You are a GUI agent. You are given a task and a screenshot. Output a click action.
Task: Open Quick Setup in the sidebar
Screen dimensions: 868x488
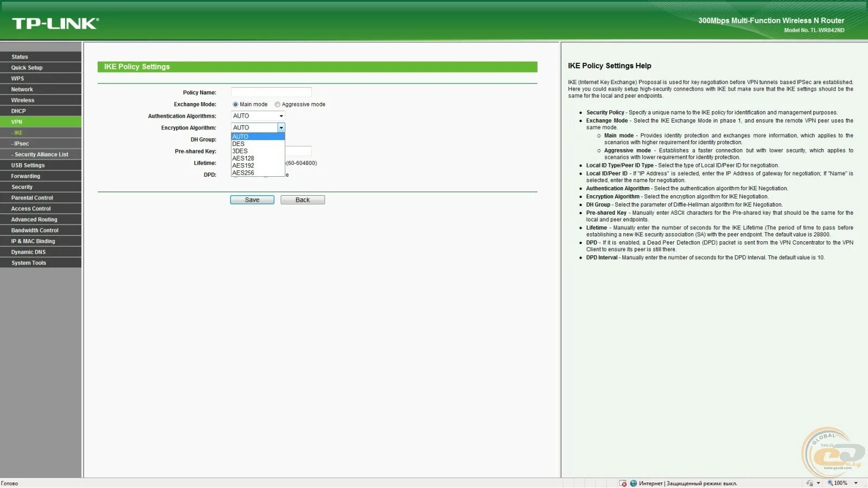[x=41, y=68]
